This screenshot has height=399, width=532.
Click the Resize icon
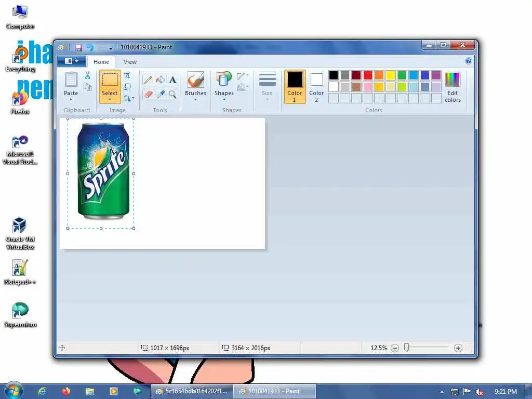[x=127, y=87]
